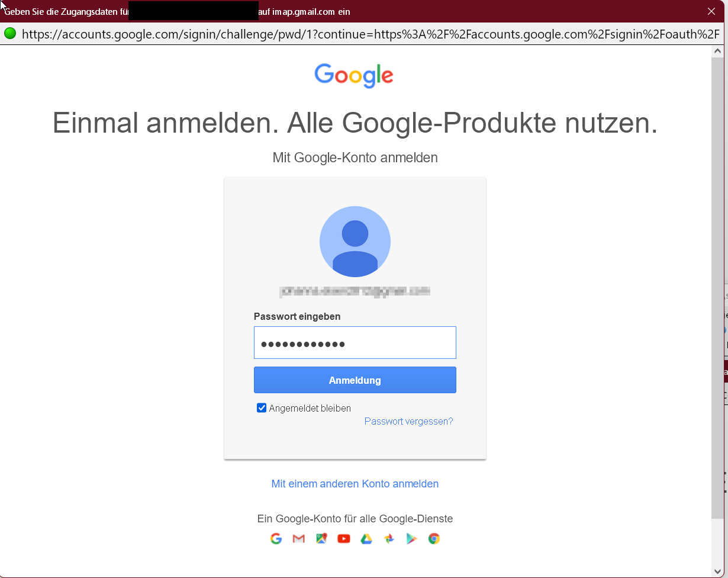The height and width of the screenshot is (578, 728).
Task: Click the Google Maps icon
Action: point(321,538)
